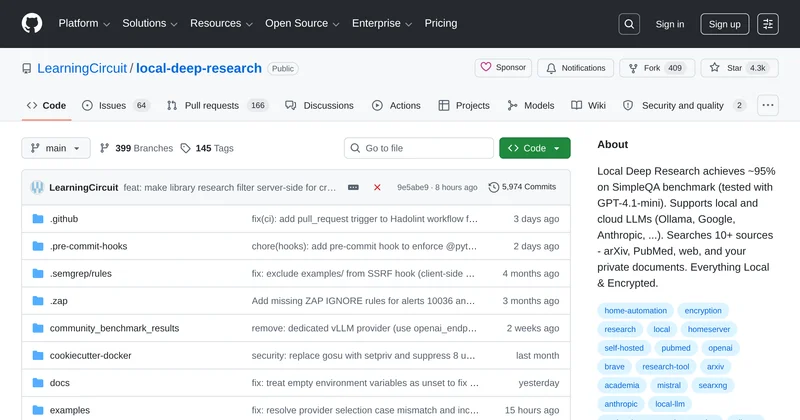Screen dimensions: 800x420
Task: Toggle Notifications for this repository
Action: pyautogui.click(x=575, y=68)
